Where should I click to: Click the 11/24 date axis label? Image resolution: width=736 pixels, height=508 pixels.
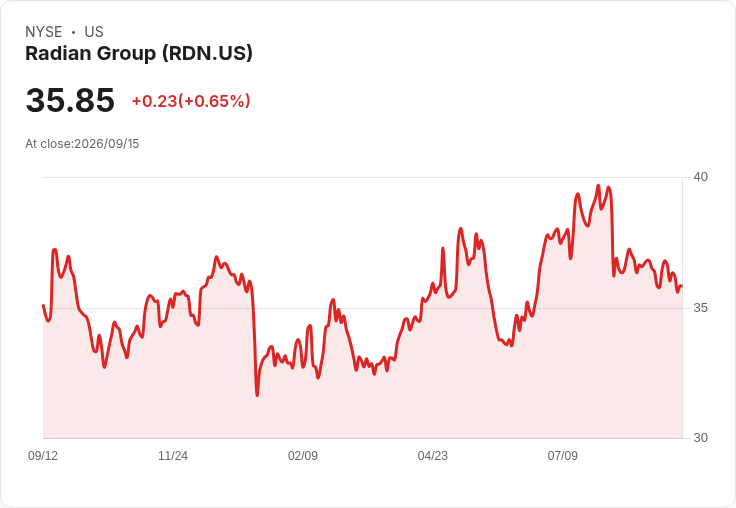click(173, 455)
